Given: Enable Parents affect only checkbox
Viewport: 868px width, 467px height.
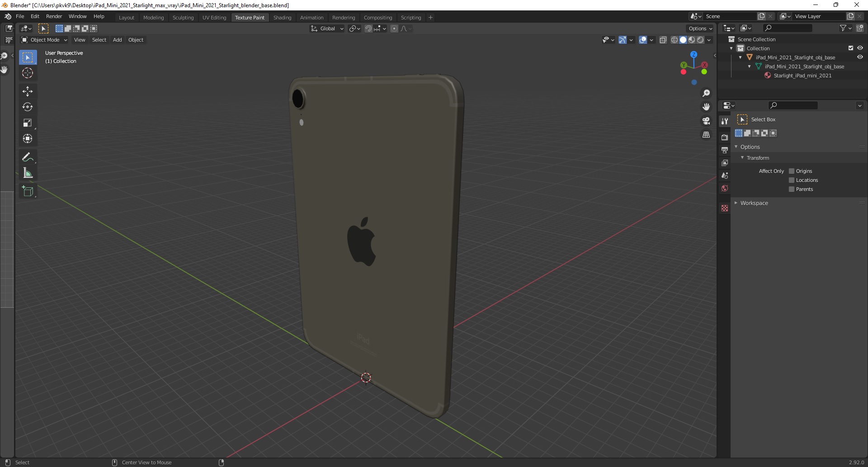Looking at the screenshot, I should (x=792, y=189).
